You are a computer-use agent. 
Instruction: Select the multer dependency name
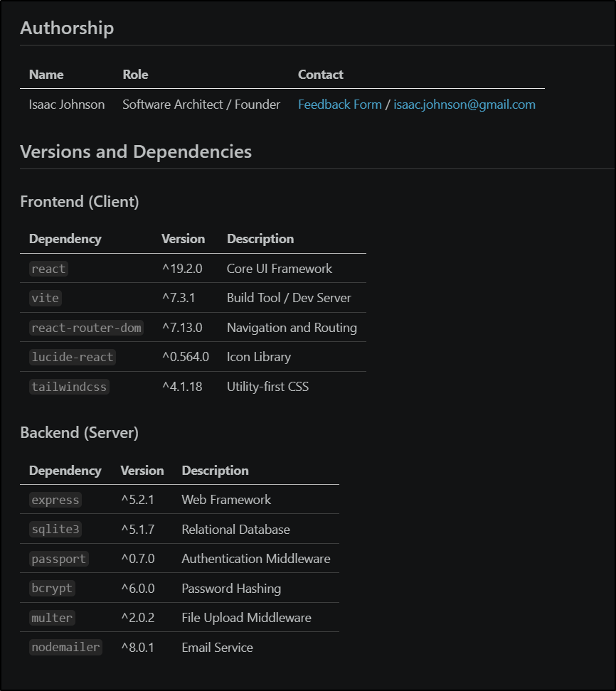tap(51, 618)
